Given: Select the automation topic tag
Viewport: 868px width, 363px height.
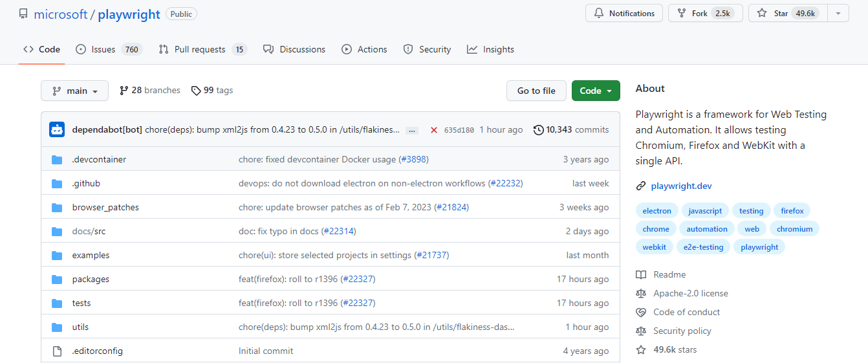Looking at the screenshot, I should pyautogui.click(x=707, y=229).
